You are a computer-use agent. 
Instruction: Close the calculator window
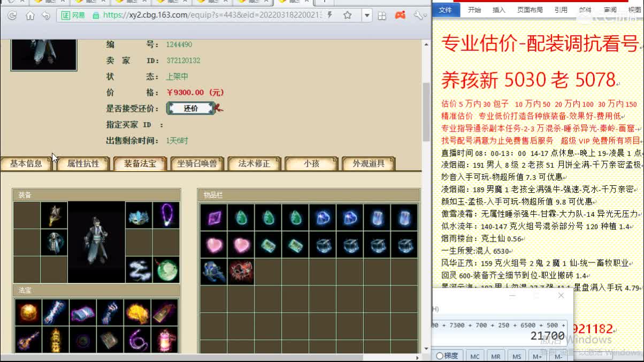[561, 296]
